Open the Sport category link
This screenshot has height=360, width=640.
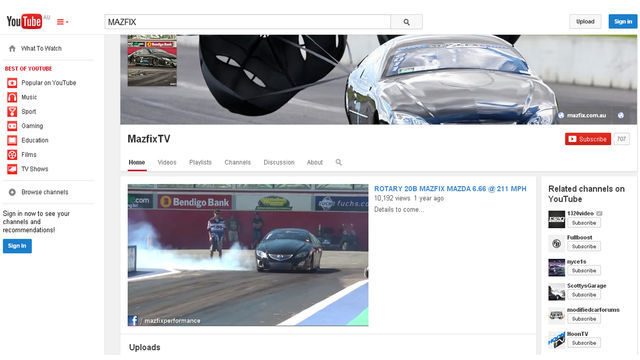point(29,111)
